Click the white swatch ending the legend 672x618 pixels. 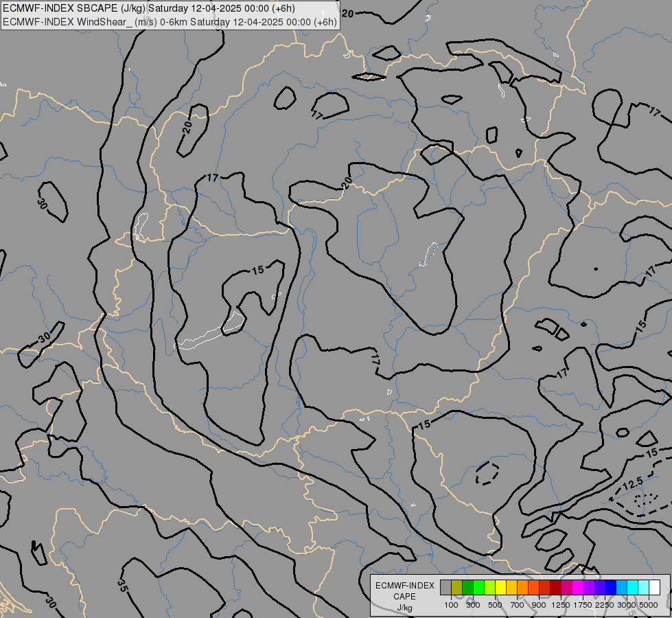tap(655, 587)
